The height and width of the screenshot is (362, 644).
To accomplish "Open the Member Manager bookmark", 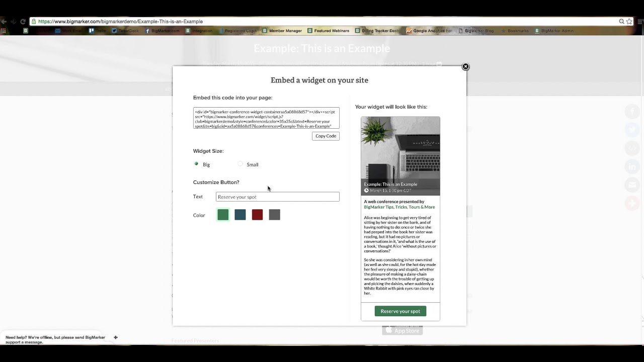I will [x=282, y=31].
